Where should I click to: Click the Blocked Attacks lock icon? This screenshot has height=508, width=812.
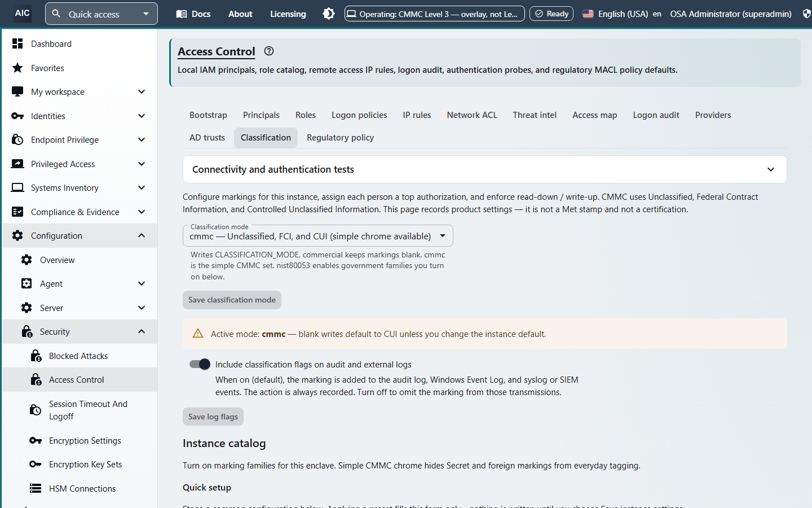point(36,356)
